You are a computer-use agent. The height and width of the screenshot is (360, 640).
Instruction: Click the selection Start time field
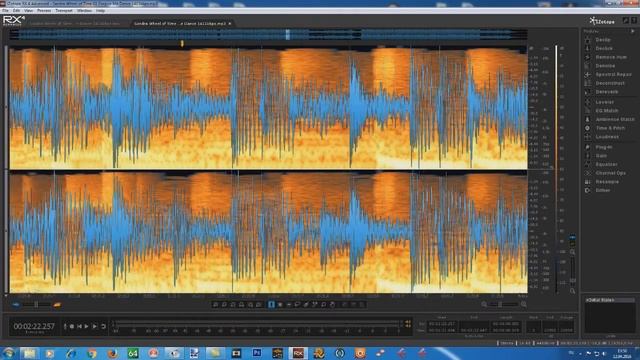pos(442,323)
